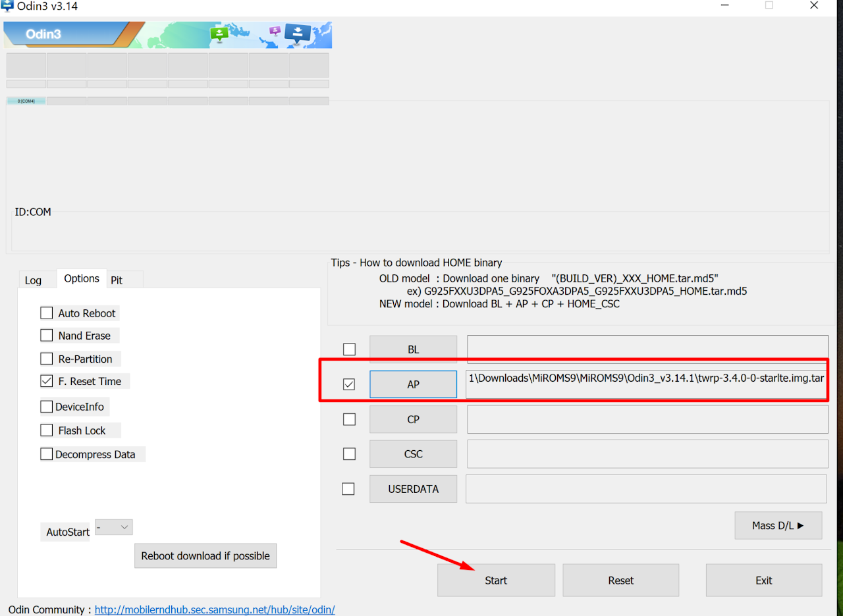Uncheck F. Reset Time option
This screenshot has height=616, width=843.
[47, 381]
